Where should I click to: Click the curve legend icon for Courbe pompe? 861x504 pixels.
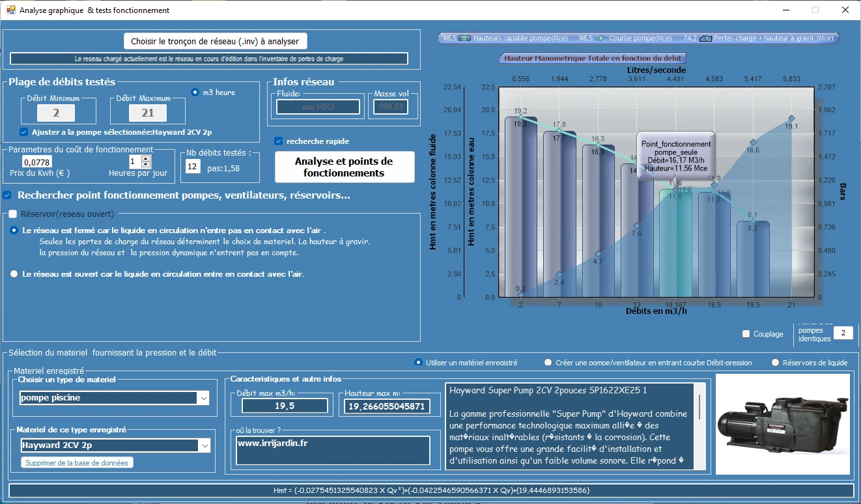pos(602,38)
